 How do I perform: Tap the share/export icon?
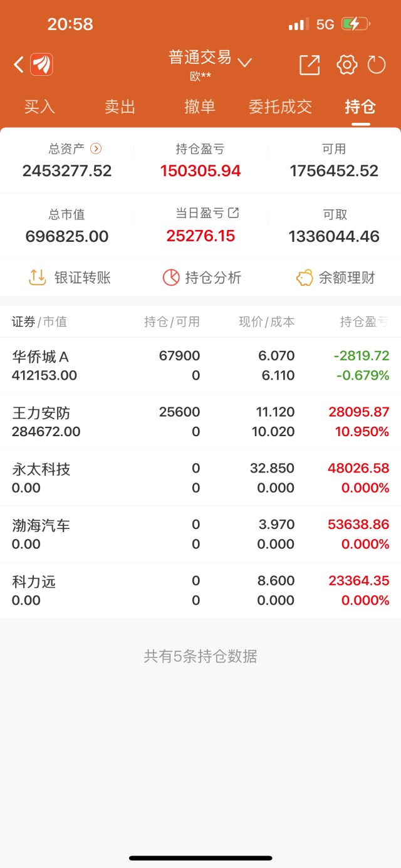point(310,65)
